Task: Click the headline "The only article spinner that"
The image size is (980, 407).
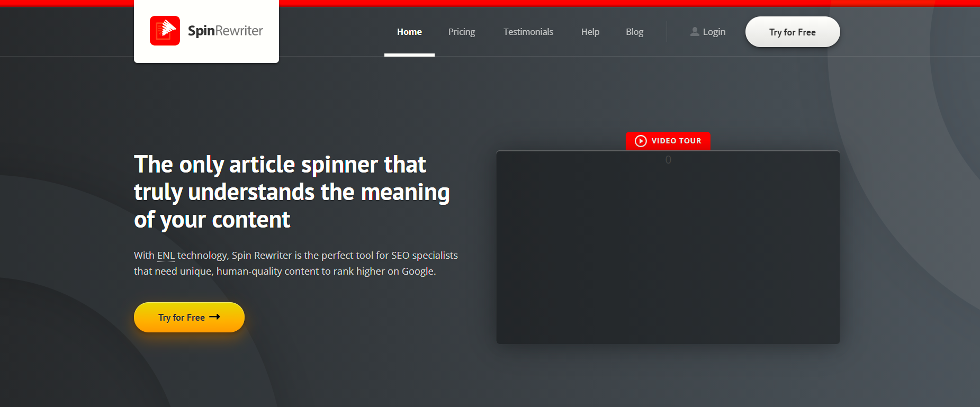Action: 280,165
